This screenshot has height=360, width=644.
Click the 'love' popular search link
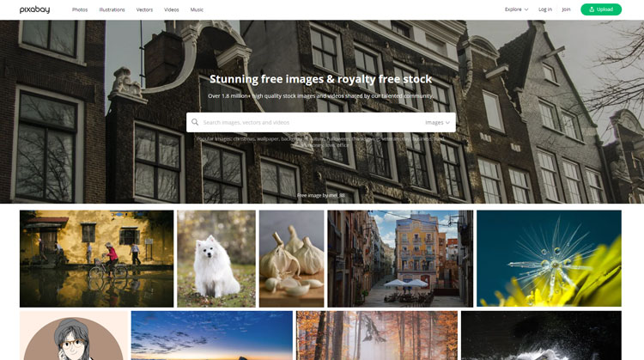click(331, 145)
